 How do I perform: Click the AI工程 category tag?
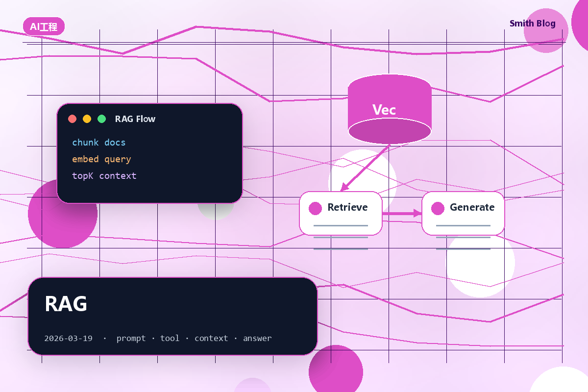pyautogui.click(x=44, y=26)
